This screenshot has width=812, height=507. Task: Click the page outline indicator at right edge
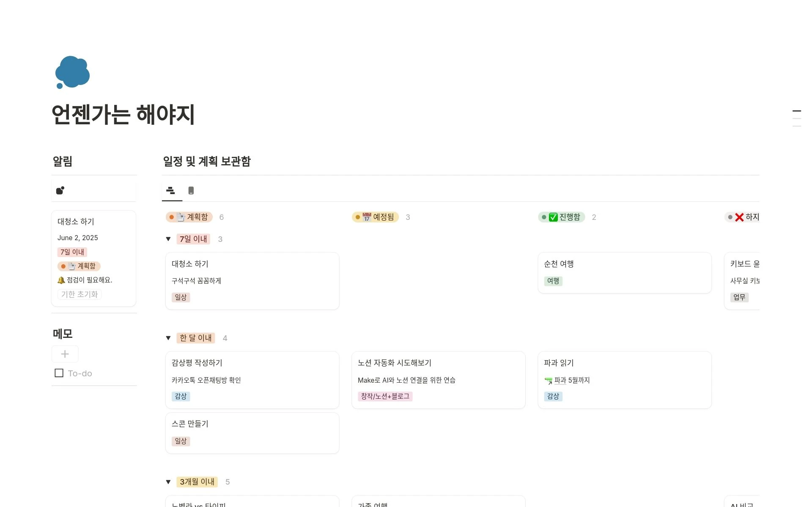[797, 118]
